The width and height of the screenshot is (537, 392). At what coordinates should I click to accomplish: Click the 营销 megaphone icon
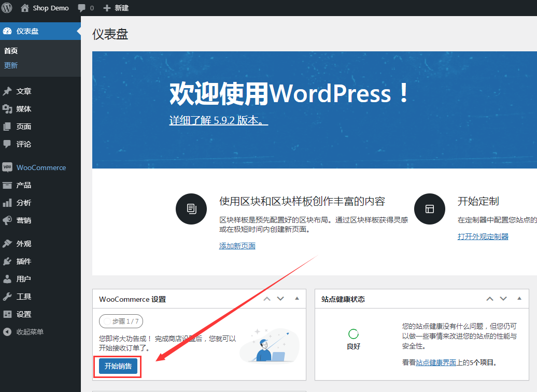coord(7,220)
